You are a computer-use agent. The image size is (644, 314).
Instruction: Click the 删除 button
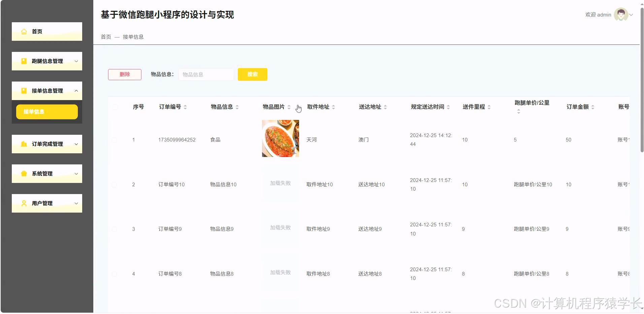pyautogui.click(x=124, y=74)
